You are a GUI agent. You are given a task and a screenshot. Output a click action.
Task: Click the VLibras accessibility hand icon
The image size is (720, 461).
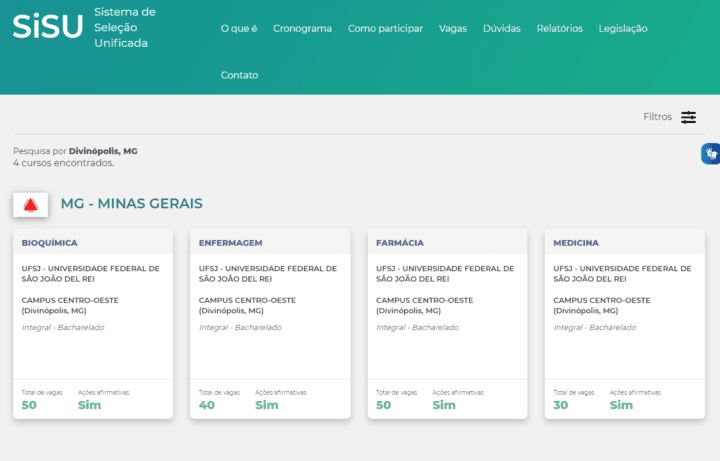pyautogui.click(x=711, y=154)
